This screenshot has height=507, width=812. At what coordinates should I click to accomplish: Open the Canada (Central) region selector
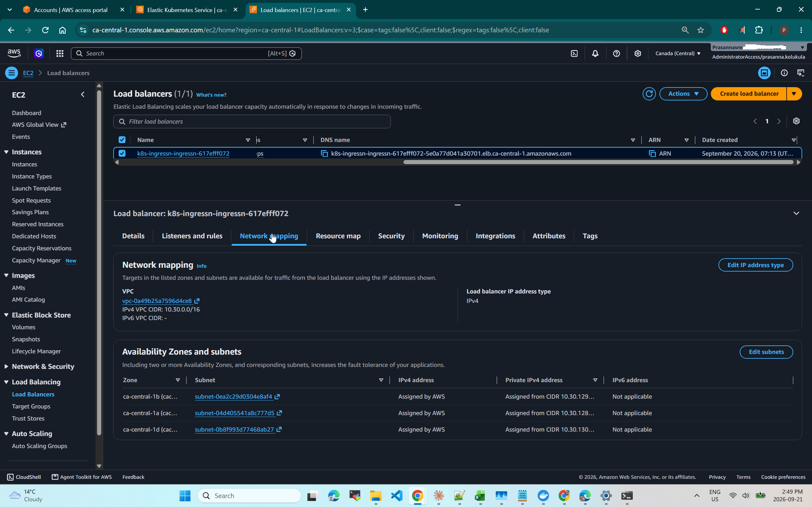coord(678,53)
